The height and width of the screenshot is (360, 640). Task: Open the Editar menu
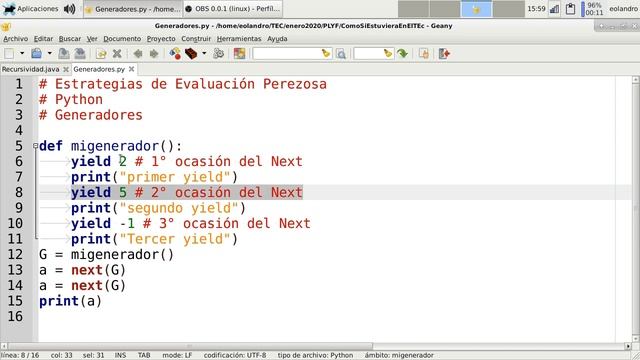[x=43, y=39]
